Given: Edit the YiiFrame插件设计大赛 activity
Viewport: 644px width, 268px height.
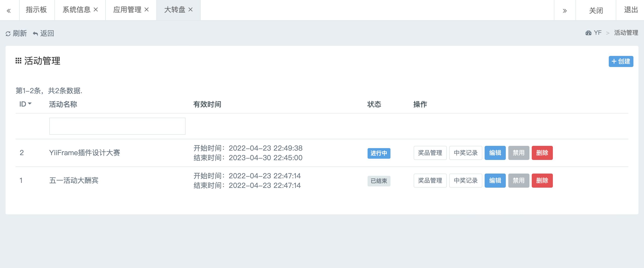Looking at the screenshot, I should 495,153.
